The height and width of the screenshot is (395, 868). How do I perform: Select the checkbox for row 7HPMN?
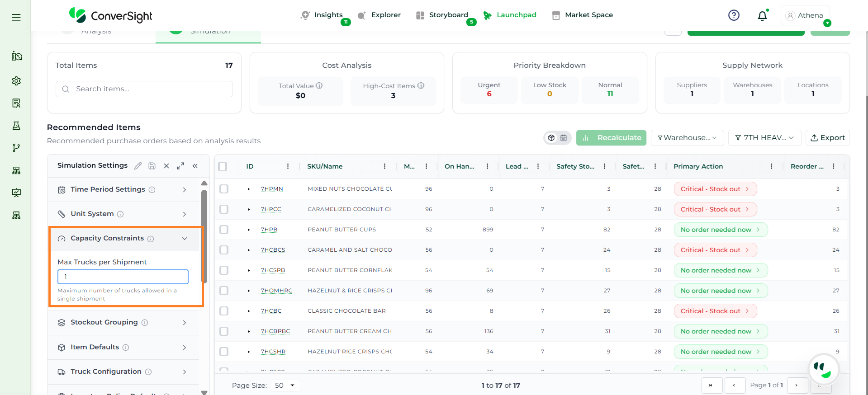tap(224, 189)
